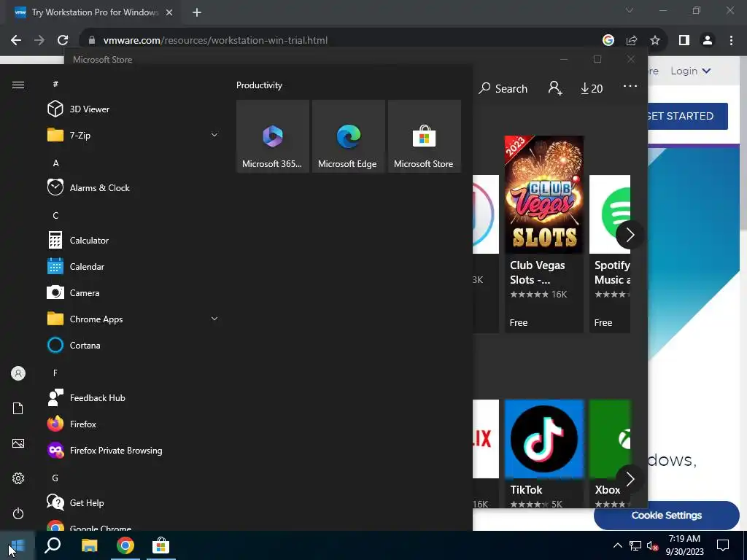
Task: Switch to Microsoft Store on taskbar
Action: coord(161,545)
